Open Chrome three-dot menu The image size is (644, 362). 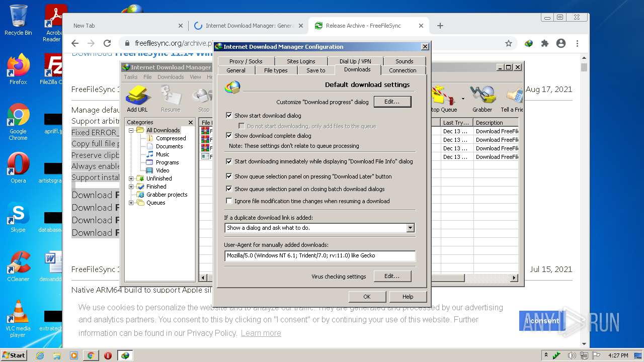(577, 43)
